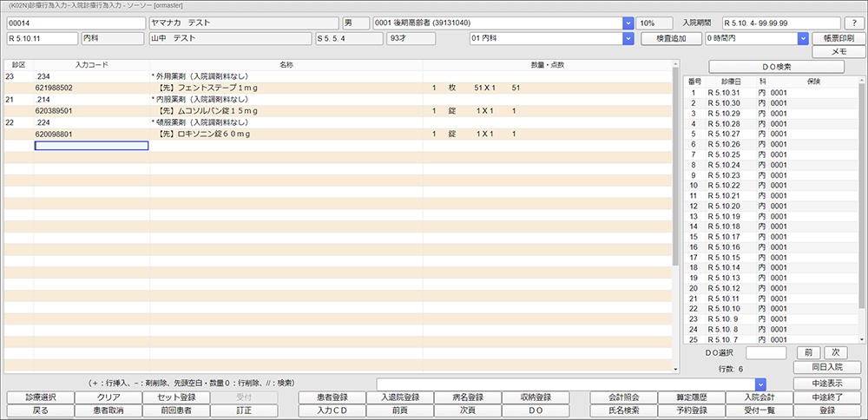Open the メモ memo button
Screen dimensions: 868x420
838,52
